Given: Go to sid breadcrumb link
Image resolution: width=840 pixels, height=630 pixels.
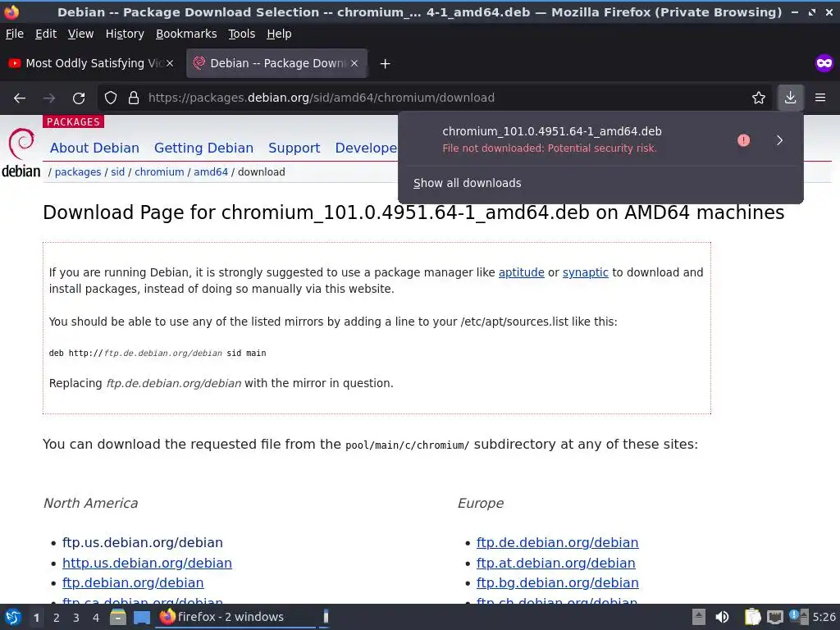Looking at the screenshot, I should (118, 172).
